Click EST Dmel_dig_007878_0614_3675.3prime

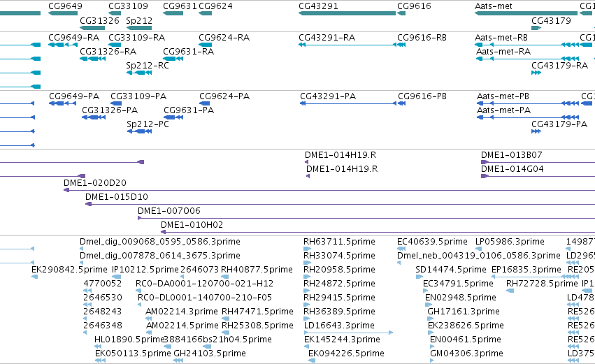[x=159, y=256]
